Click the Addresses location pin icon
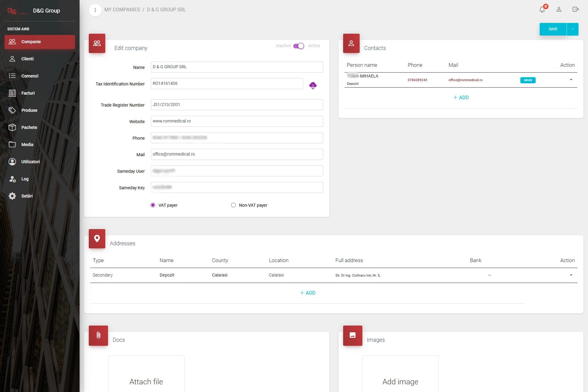This screenshot has height=392, width=588. click(97, 239)
